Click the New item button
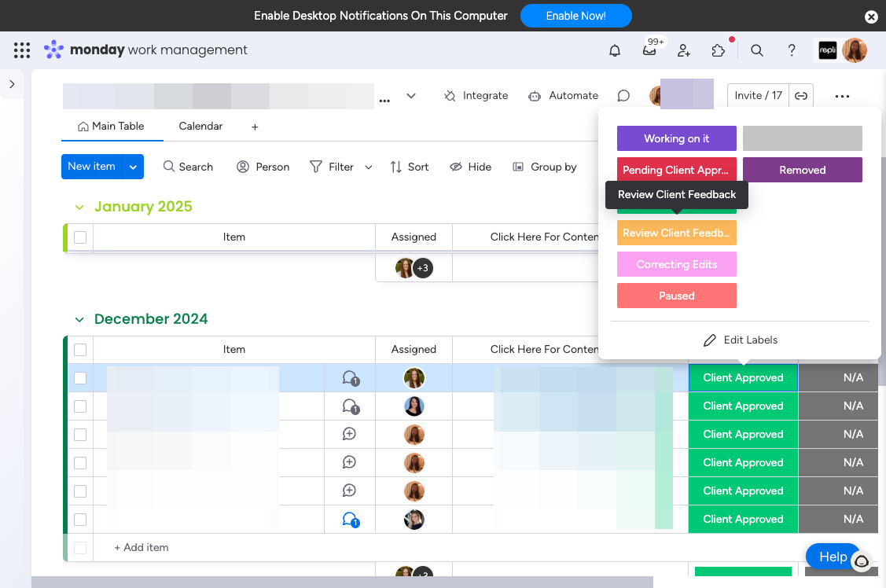 click(x=91, y=167)
